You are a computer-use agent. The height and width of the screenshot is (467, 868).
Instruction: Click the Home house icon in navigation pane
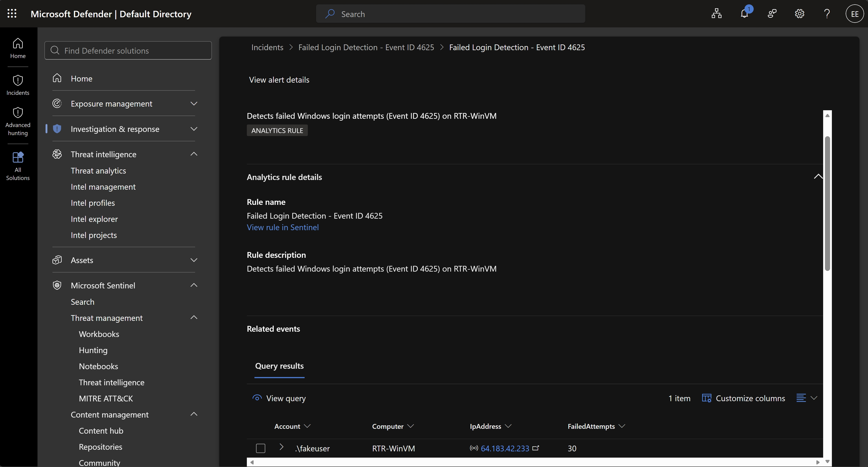[57, 78]
